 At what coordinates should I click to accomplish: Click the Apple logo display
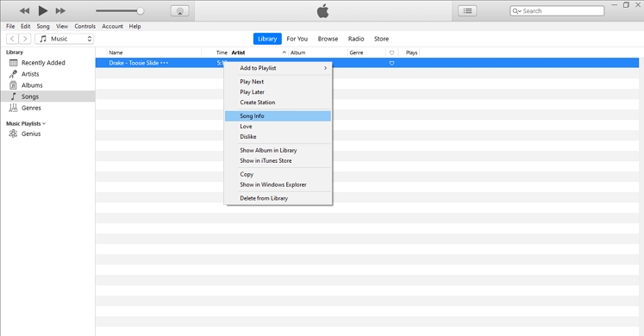pyautogui.click(x=322, y=10)
